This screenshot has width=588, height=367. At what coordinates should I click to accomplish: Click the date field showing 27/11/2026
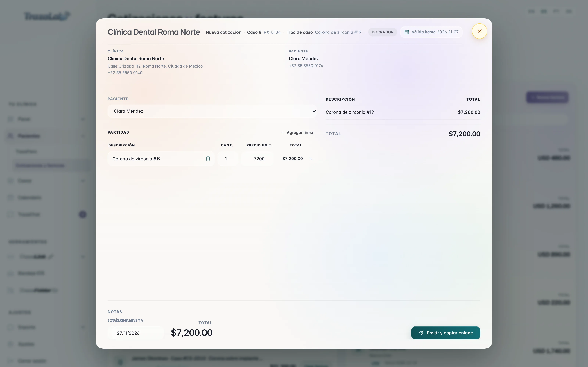coord(136,333)
